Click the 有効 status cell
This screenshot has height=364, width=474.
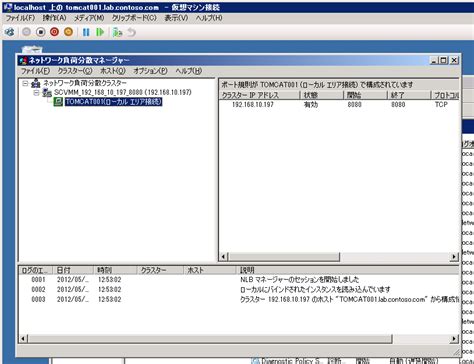click(311, 105)
